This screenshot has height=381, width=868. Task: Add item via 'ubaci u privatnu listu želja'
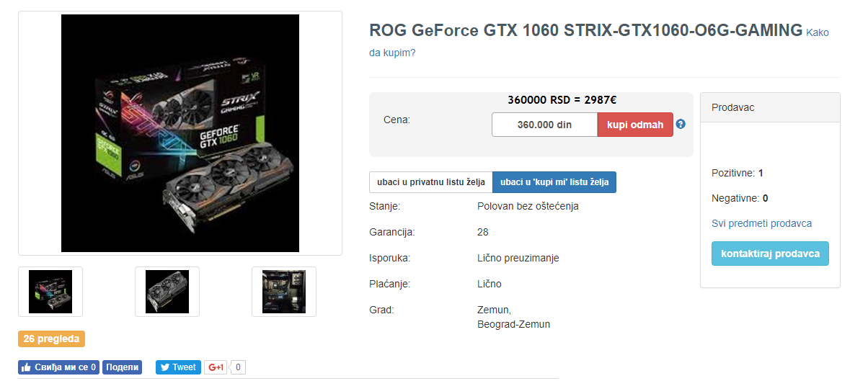click(430, 182)
